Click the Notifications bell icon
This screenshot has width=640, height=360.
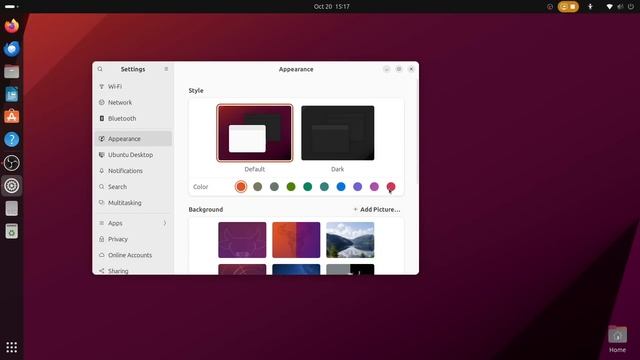coord(102,171)
